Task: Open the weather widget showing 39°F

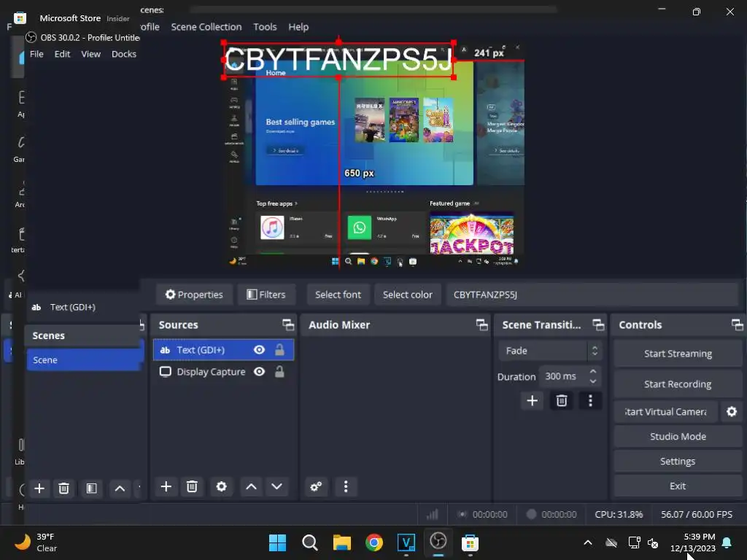Action: coord(36,542)
